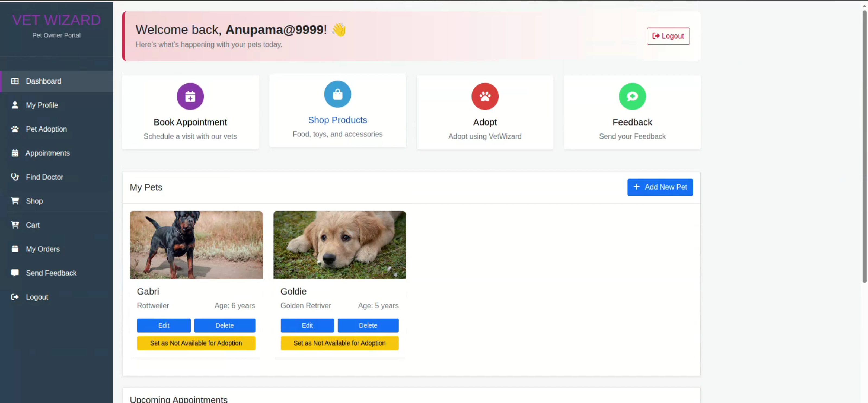
Task: Click the Dashboard grid icon in sidebar
Action: (x=15, y=81)
